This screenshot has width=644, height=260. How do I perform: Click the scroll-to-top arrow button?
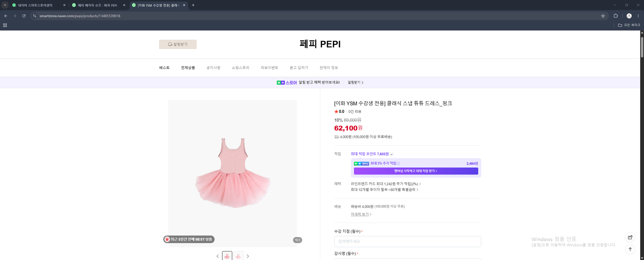[x=630, y=249]
